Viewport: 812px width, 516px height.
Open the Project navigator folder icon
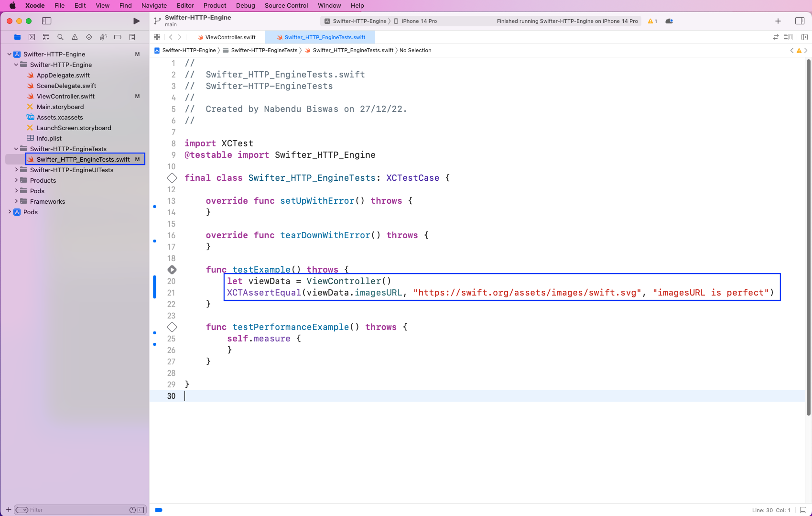click(x=17, y=37)
